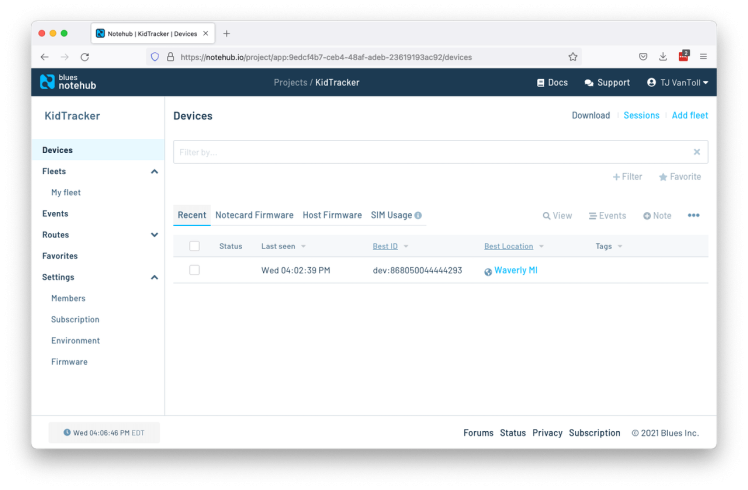The width and height of the screenshot is (748, 490).
Task: Open the Best ID column dropdown arrow
Action: [406, 247]
